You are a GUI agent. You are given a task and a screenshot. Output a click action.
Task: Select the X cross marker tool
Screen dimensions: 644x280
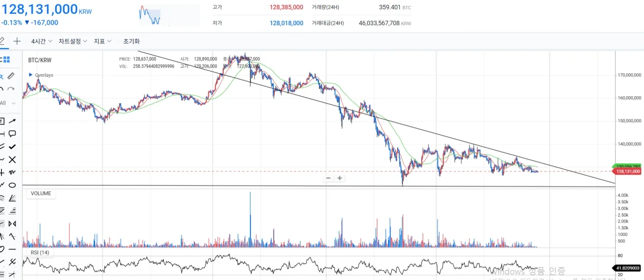point(12,160)
